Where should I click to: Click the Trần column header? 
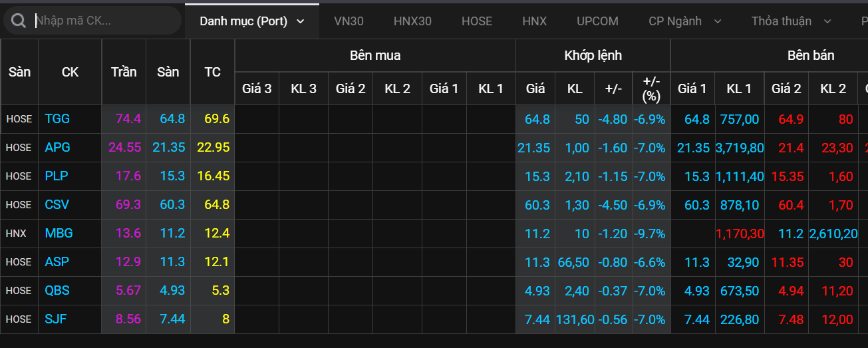124,72
